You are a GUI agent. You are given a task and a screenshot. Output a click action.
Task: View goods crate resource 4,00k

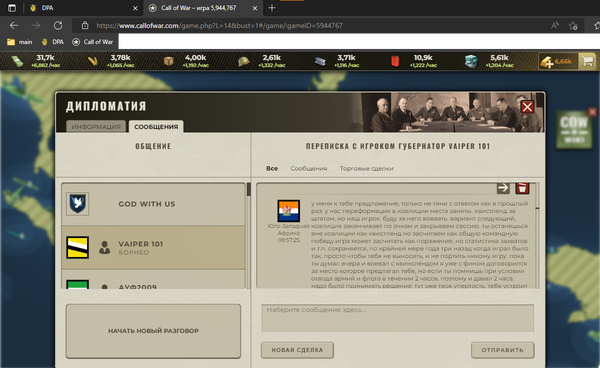(186, 61)
